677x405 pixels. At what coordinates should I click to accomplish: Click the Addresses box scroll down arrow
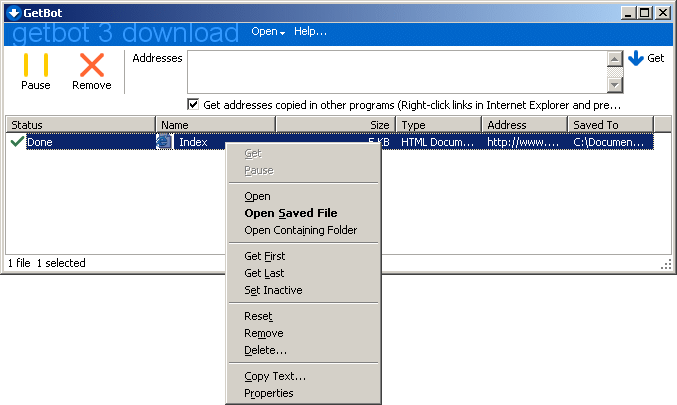coord(614,85)
